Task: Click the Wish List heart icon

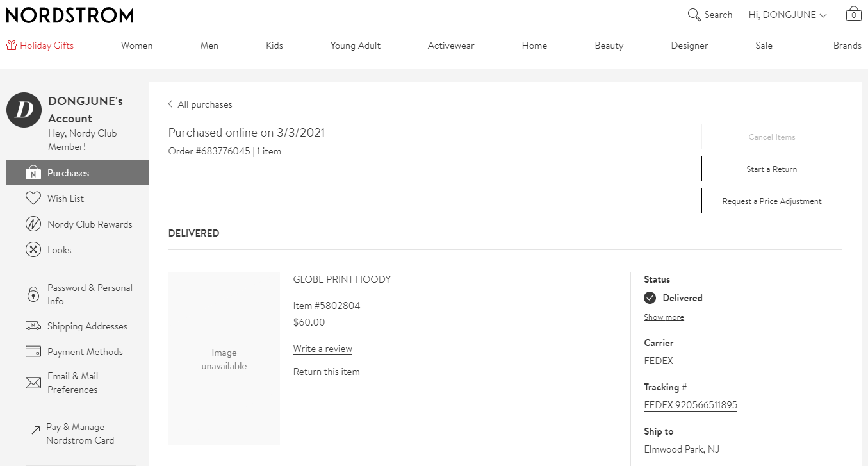Action: pyautogui.click(x=33, y=199)
